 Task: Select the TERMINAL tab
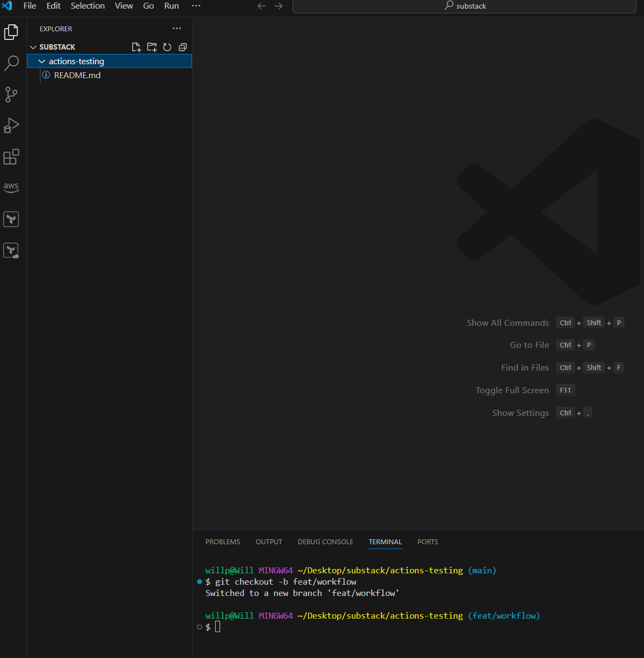pyautogui.click(x=385, y=542)
